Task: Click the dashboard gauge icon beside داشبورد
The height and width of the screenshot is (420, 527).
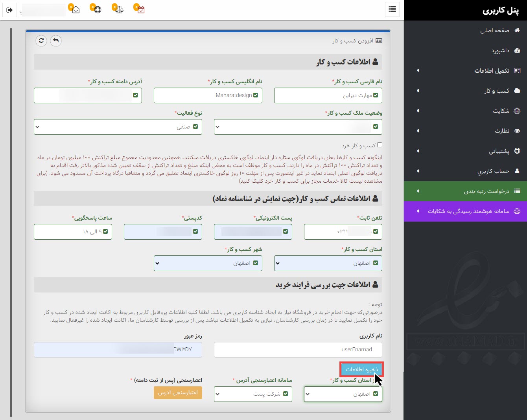Action: (x=517, y=50)
